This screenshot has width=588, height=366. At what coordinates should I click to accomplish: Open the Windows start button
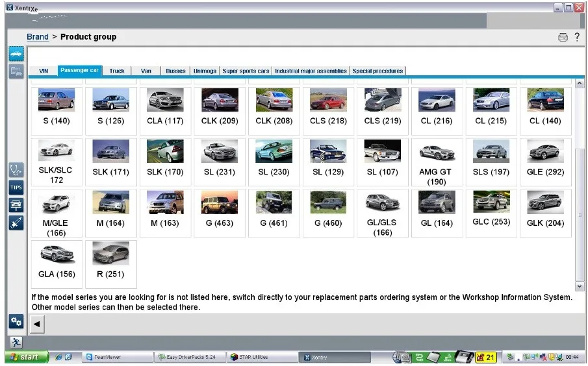click(26, 357)
